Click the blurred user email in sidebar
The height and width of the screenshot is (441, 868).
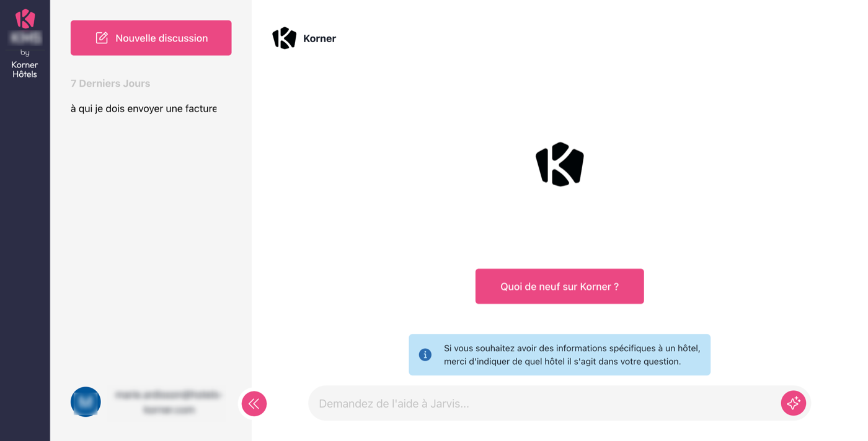pos(168,402)
